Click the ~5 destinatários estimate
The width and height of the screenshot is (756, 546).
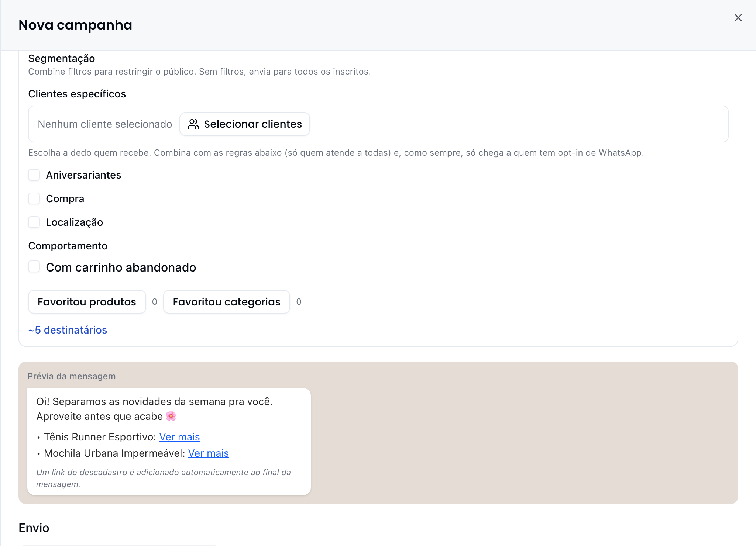(68, 330)
